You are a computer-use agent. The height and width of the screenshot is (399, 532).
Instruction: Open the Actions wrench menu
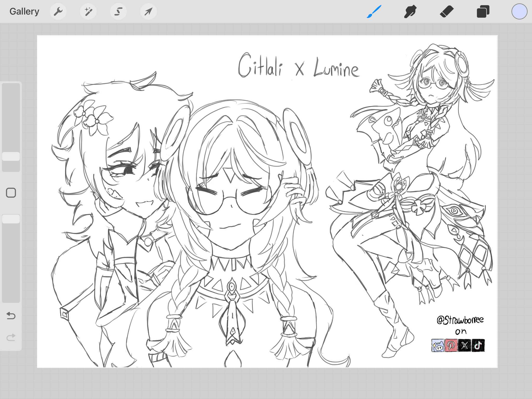click(58, 11)
